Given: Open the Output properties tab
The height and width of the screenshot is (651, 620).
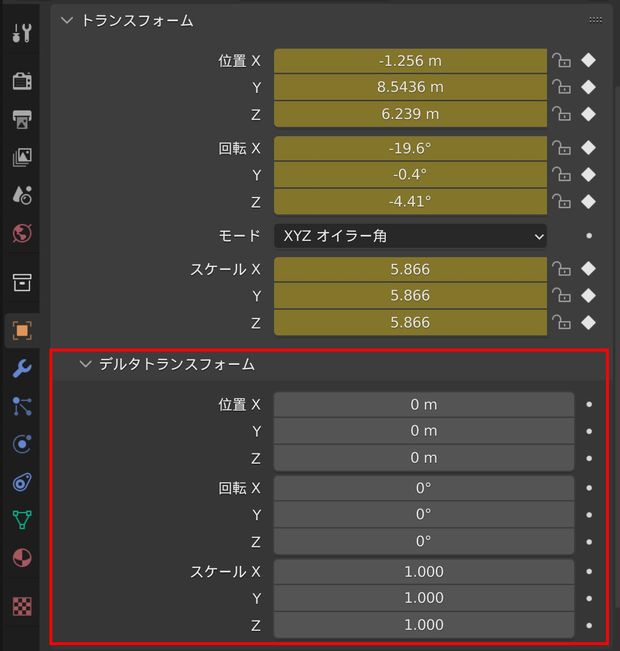Looking at the screenshot, I should 22,120.
